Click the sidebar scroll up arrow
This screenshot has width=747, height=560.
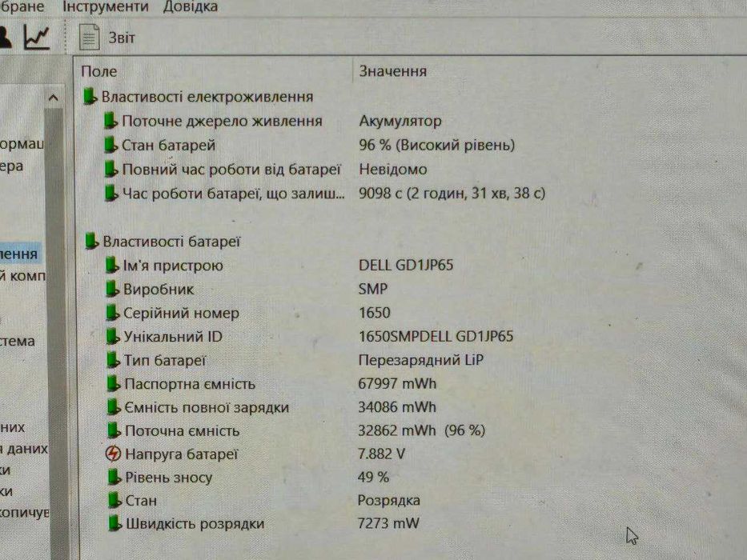pos(54,98)
